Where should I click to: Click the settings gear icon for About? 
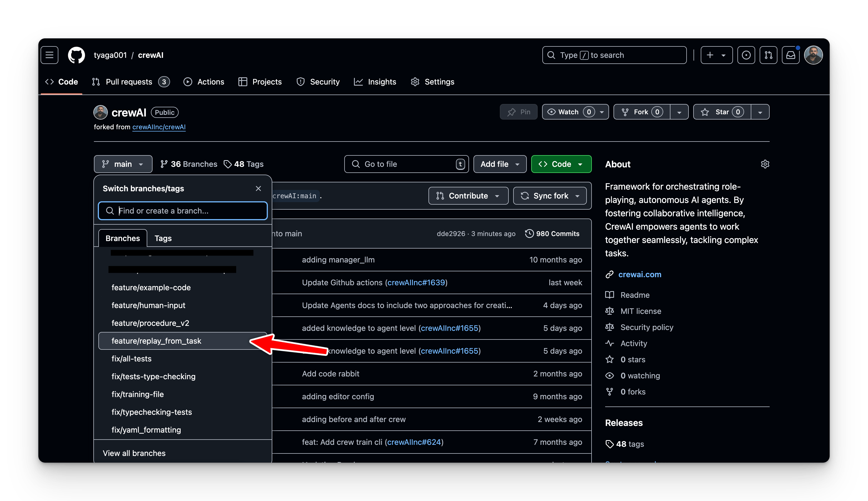pyautogui.click(x=765, y=164)
